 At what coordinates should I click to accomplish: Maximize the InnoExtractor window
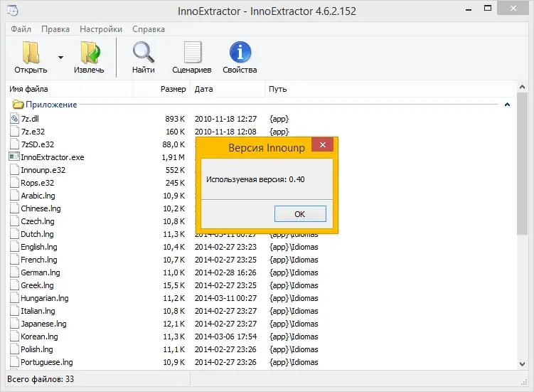(x=488, y=8)
